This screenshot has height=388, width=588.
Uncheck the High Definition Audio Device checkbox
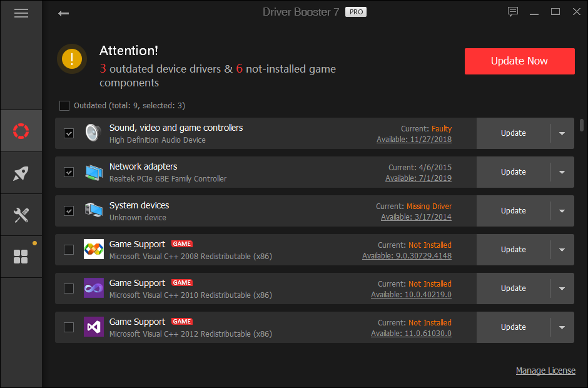69,133
